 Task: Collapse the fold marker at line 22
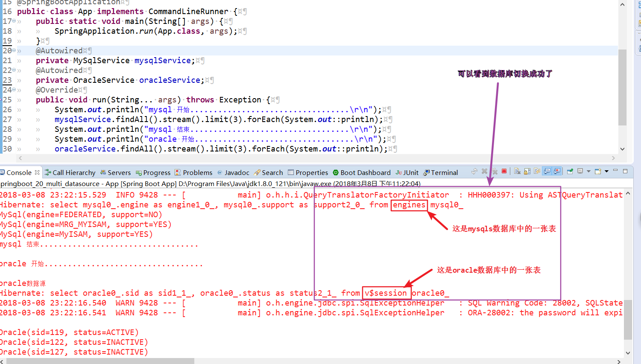(x=14, y=70)
